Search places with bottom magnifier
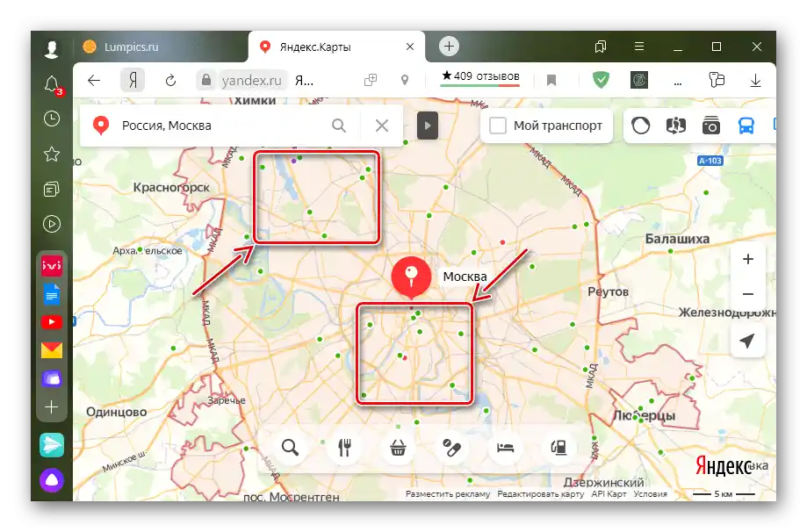The image size is (807, 532). (291, 448)
